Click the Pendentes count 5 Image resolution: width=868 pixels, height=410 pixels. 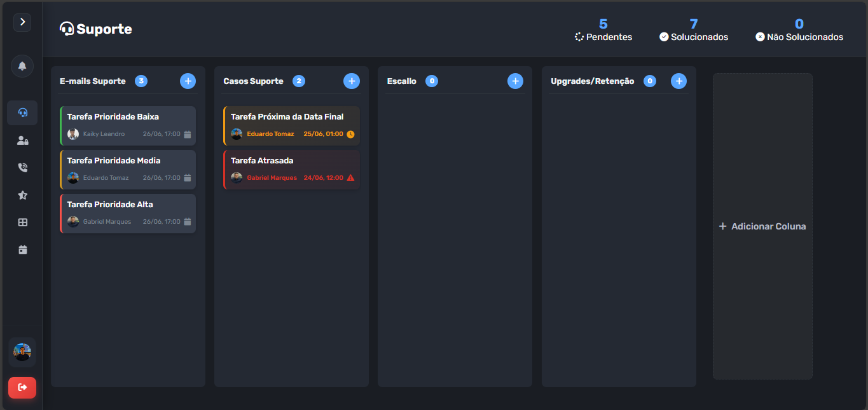[603, 24]
